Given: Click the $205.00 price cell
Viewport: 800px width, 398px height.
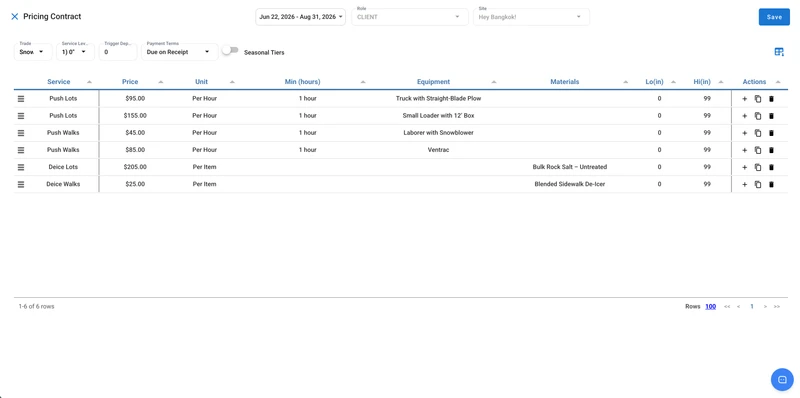Looking at the screenshot, I should [135, 167].
